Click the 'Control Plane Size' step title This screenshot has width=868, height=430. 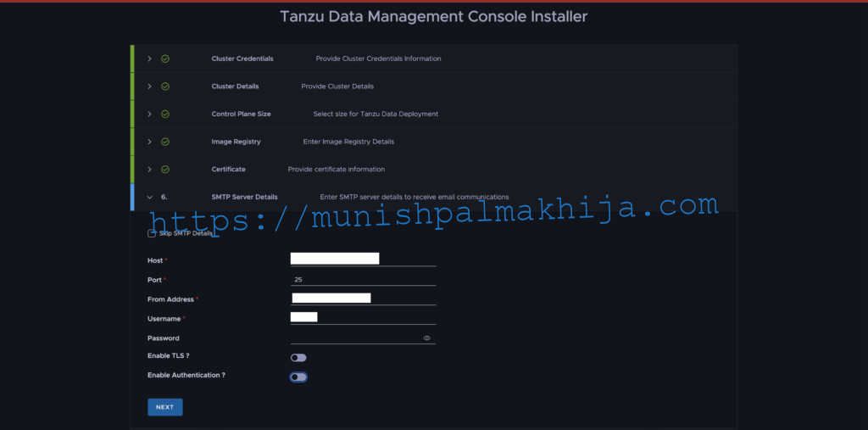pyautogui.click(x=242, y=114)
